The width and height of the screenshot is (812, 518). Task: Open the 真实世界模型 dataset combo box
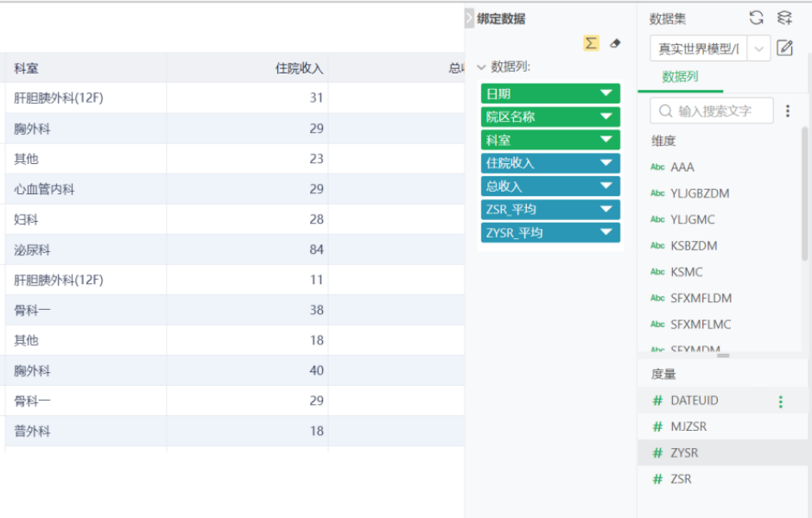(710, 48)
